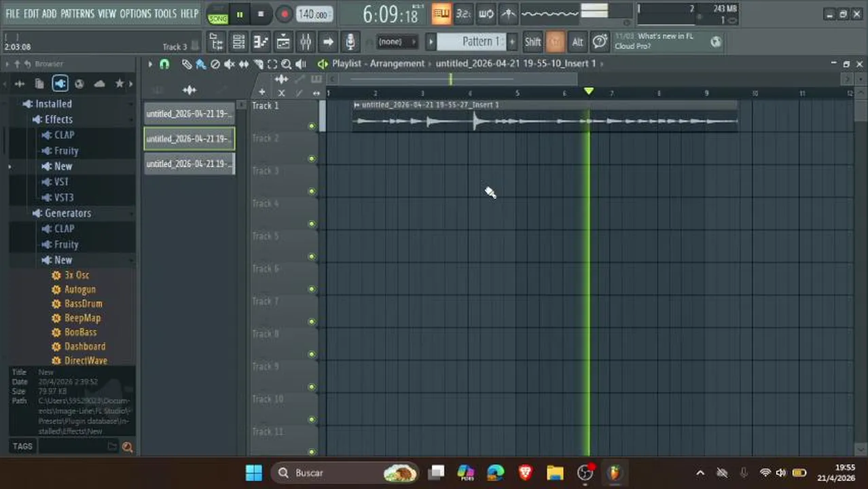The image size is (868, 489).
Task: Click the magnet snap icon in Playlist
Action: [164, 64]
